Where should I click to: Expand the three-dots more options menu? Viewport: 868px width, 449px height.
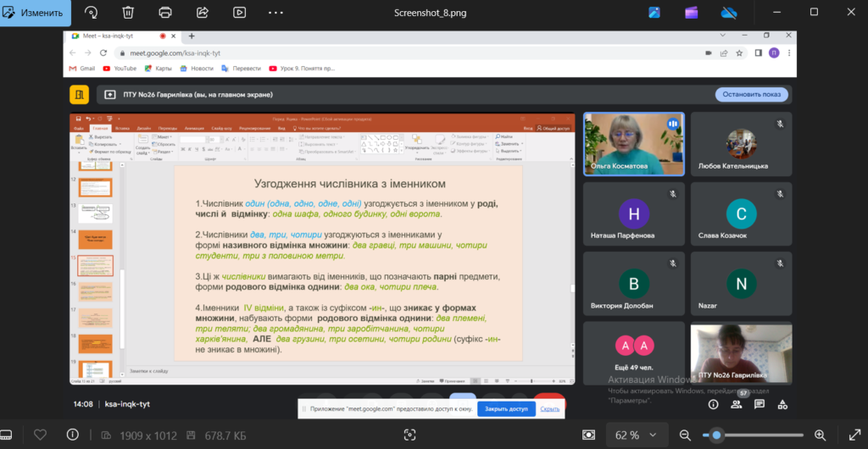(277, 13)
